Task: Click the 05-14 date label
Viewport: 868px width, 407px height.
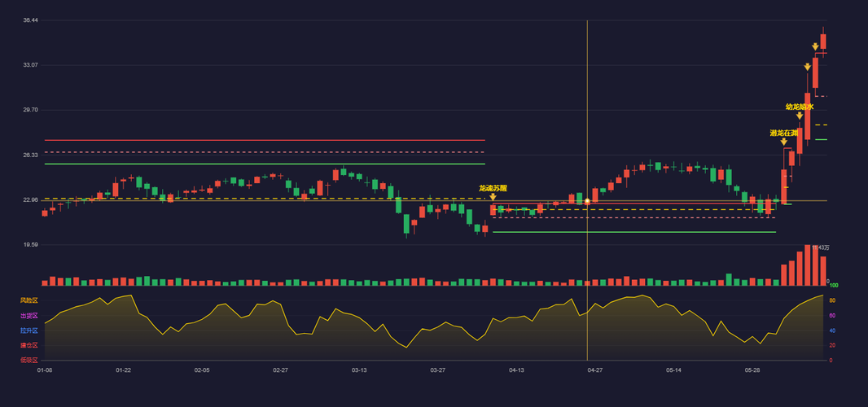Action: click(x=673, y=370)
